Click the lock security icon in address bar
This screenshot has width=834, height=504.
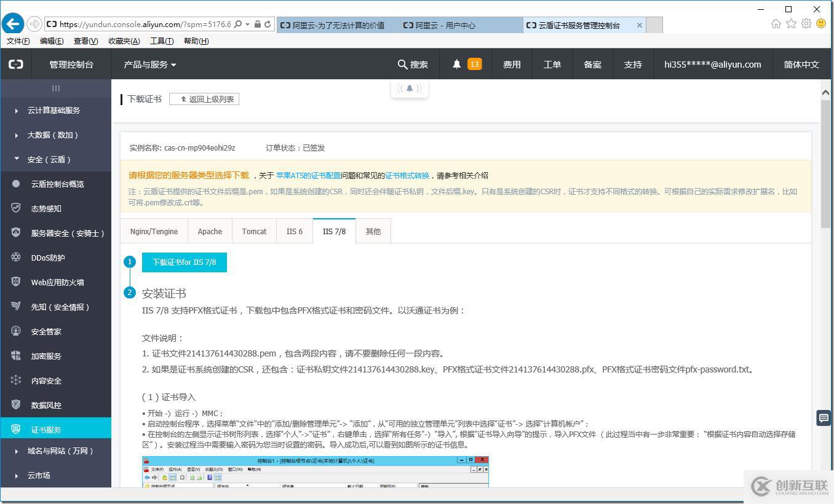(x=257, y=25)
